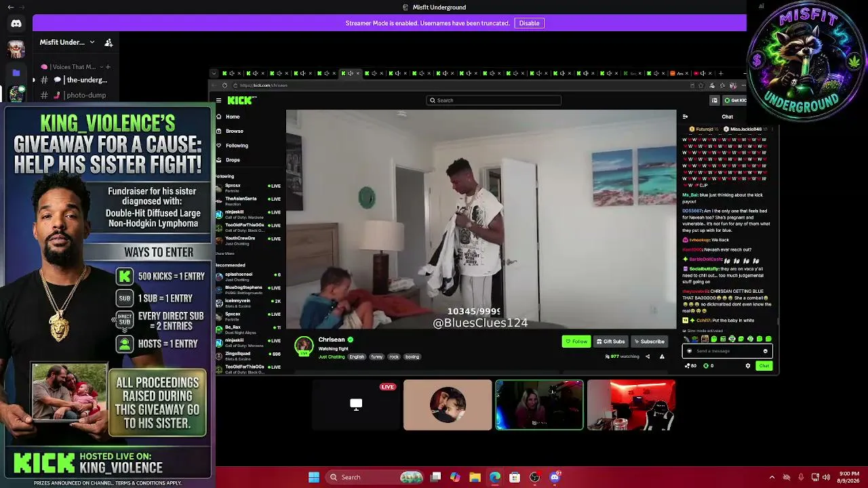Viewport: 868px width, 488px height.
Task: Reload the Kick page in browser
Action: tap(224, 85)
